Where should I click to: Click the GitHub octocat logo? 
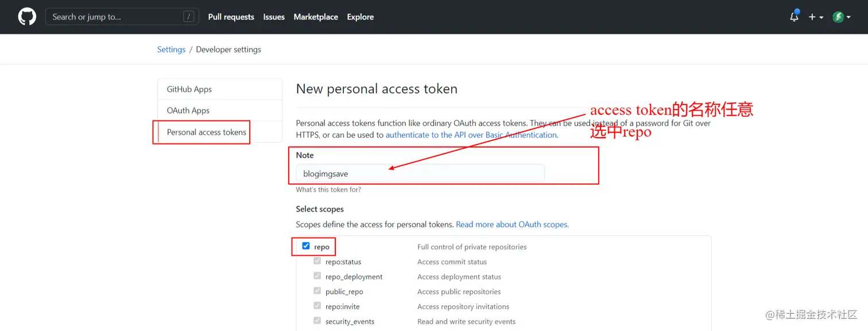click(26, 17)
